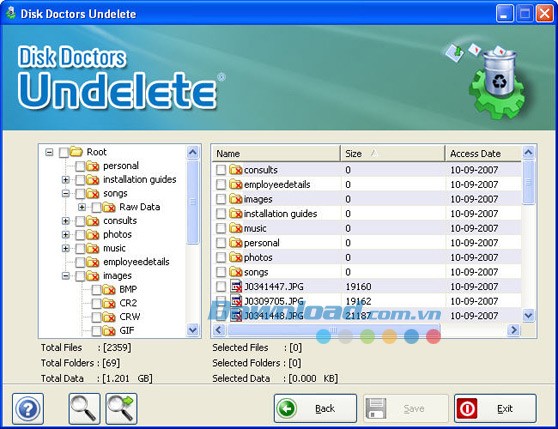Click the red power icon on Exit button
The image size is (558, 429).
click(467, 408)
